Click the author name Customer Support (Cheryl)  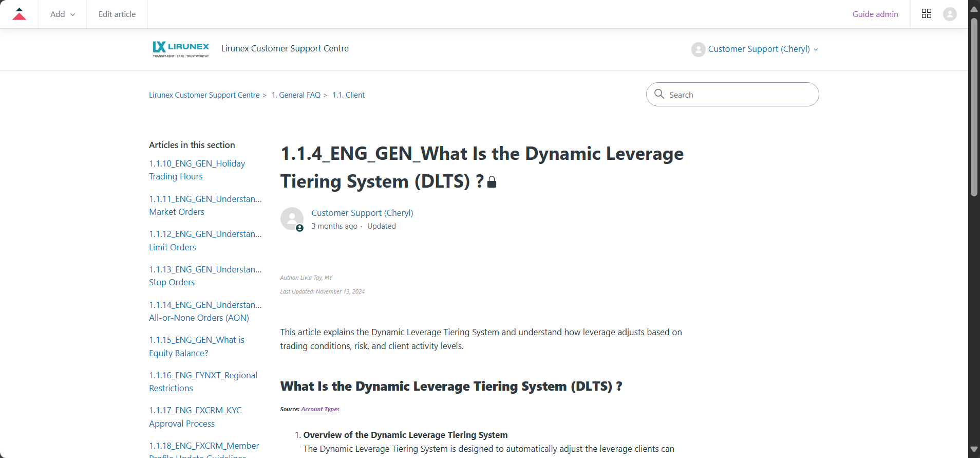[362, 213]
